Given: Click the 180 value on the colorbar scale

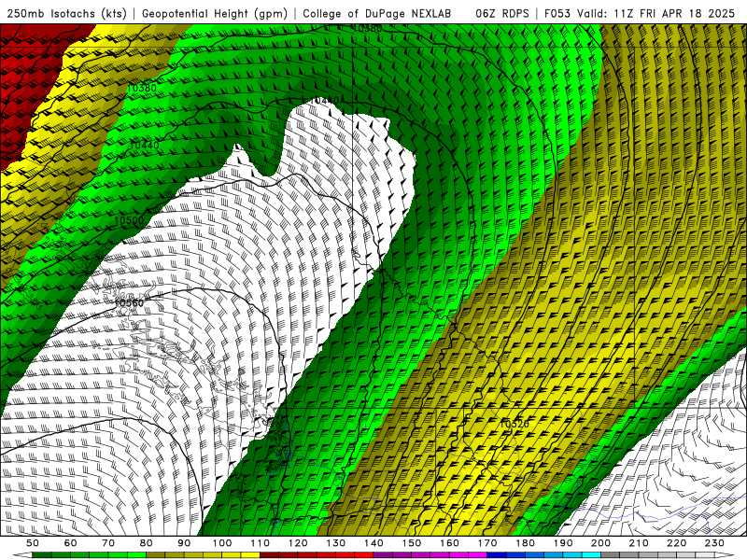Looking at the screenshot, I should coord(525,543).
